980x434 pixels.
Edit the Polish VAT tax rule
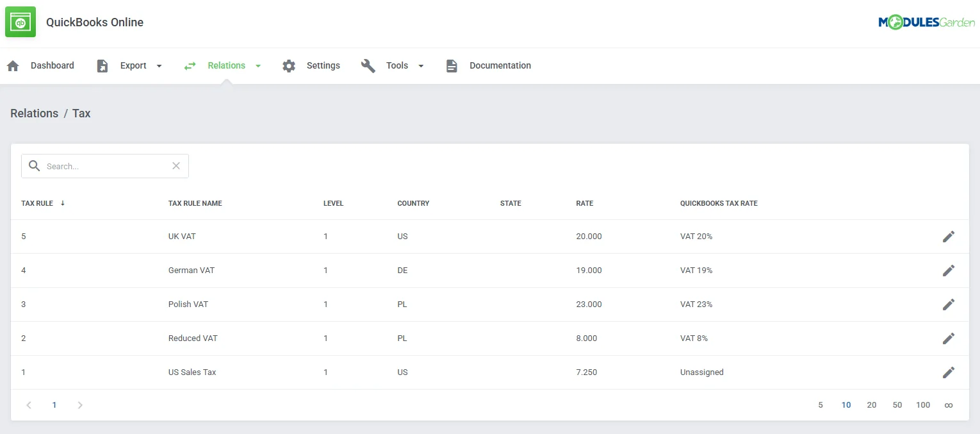click(x=949, y=305)
